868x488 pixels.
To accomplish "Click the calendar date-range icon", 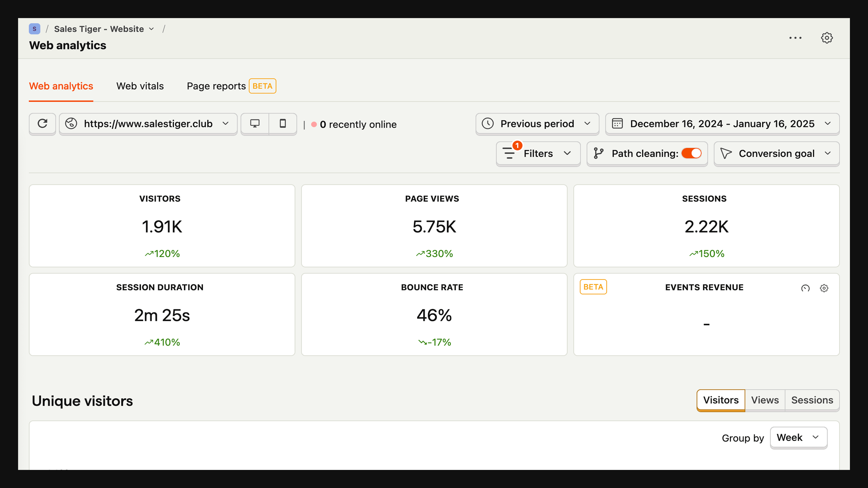I will [x=617, y=124].
